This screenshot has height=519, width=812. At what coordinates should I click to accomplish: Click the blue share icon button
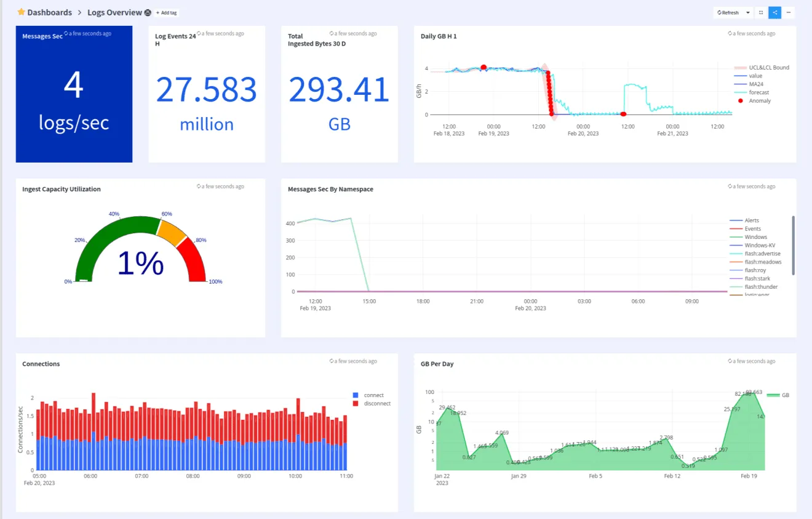pyautogui.click(x=774, y=12)
